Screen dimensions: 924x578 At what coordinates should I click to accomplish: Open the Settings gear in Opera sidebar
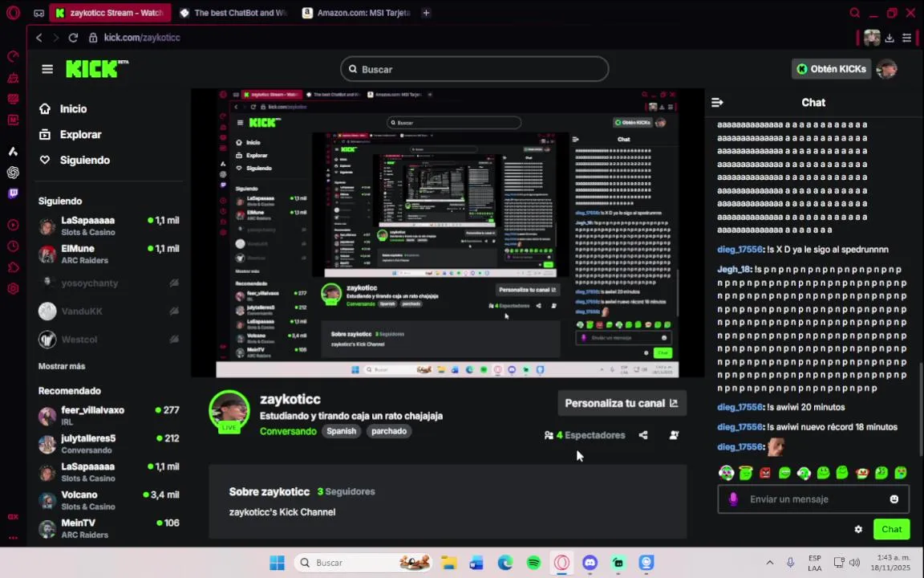click(13, 288)
